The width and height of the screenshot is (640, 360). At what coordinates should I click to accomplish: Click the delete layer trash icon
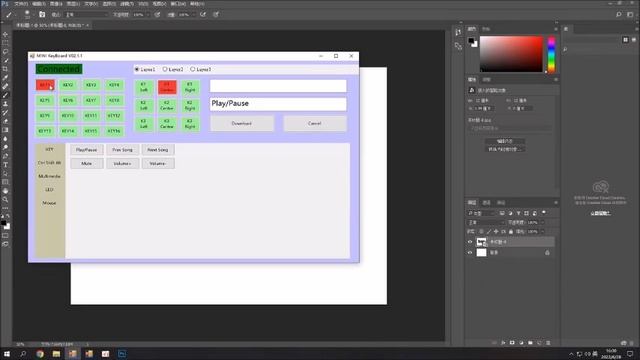click(548, 343)
